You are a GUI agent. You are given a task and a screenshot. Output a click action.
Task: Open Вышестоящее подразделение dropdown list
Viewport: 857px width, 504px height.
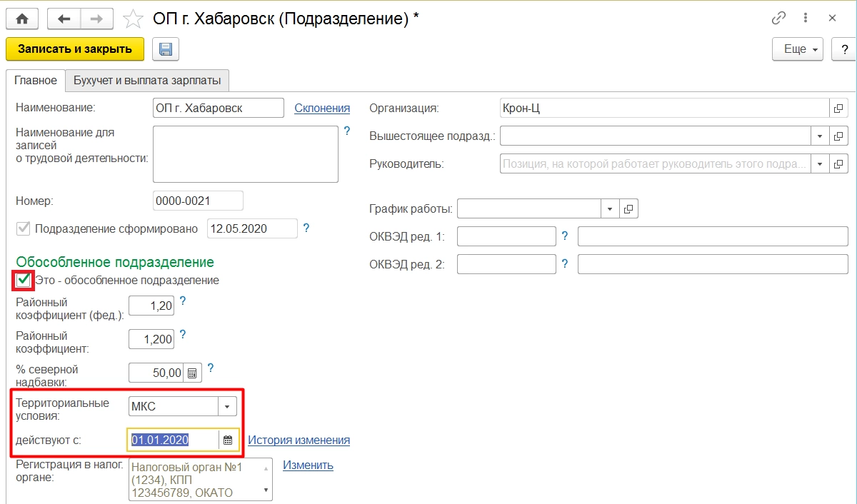click(819, 136)
